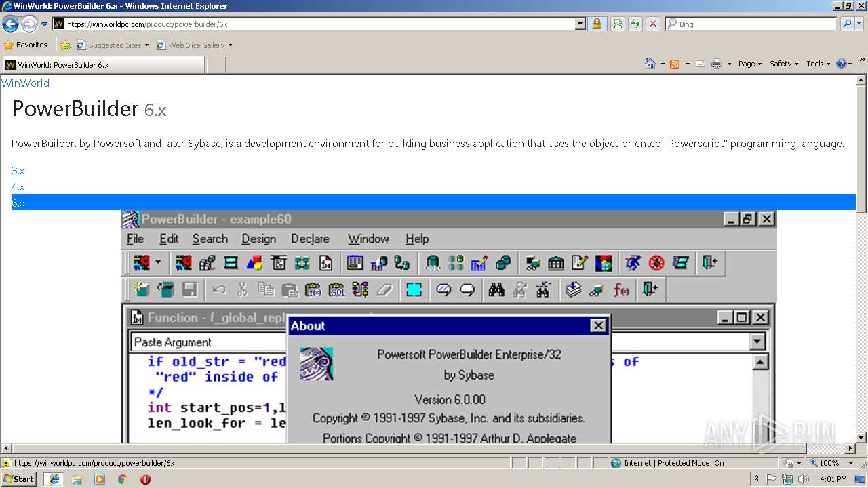Open the Paste Argument dropdown in PowerBuilder

point(757,342)
